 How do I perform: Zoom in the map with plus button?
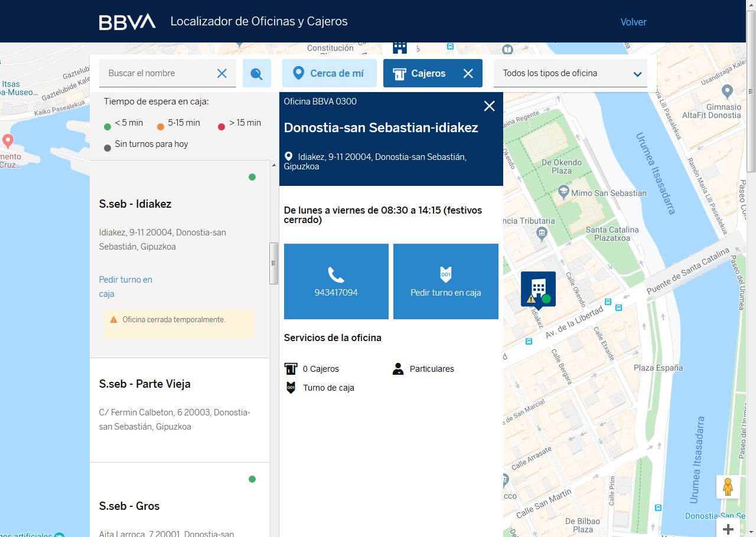pos(728,528)
